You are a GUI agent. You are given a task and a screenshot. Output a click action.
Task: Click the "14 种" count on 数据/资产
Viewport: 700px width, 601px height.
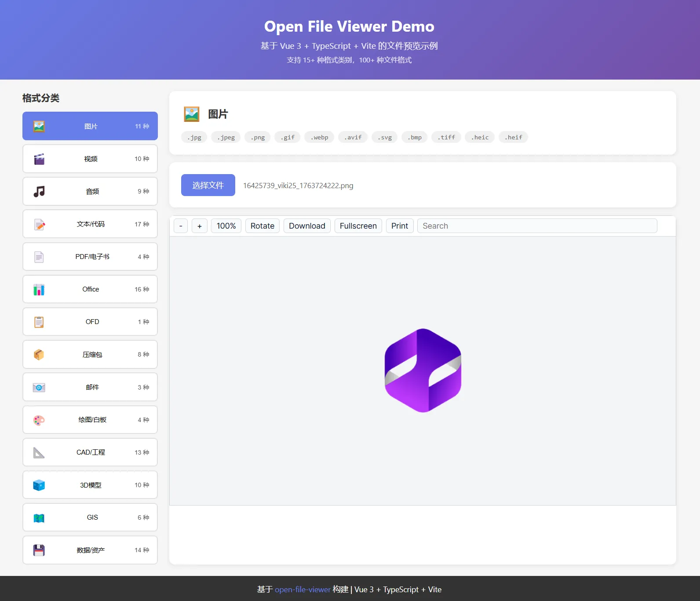click(142, 550)
